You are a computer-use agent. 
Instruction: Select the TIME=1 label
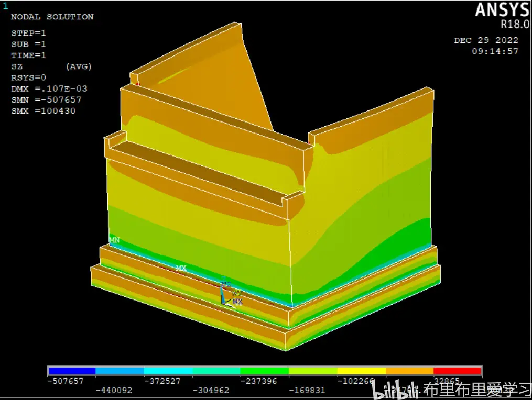click(28, 55)
